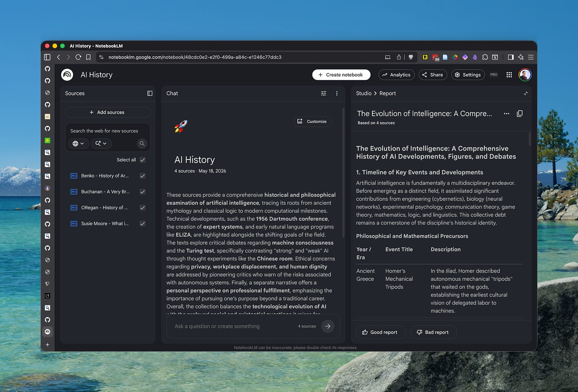Screen dimensions: 578x392
Task: Rate as Good report
Action: coord(380,332)
